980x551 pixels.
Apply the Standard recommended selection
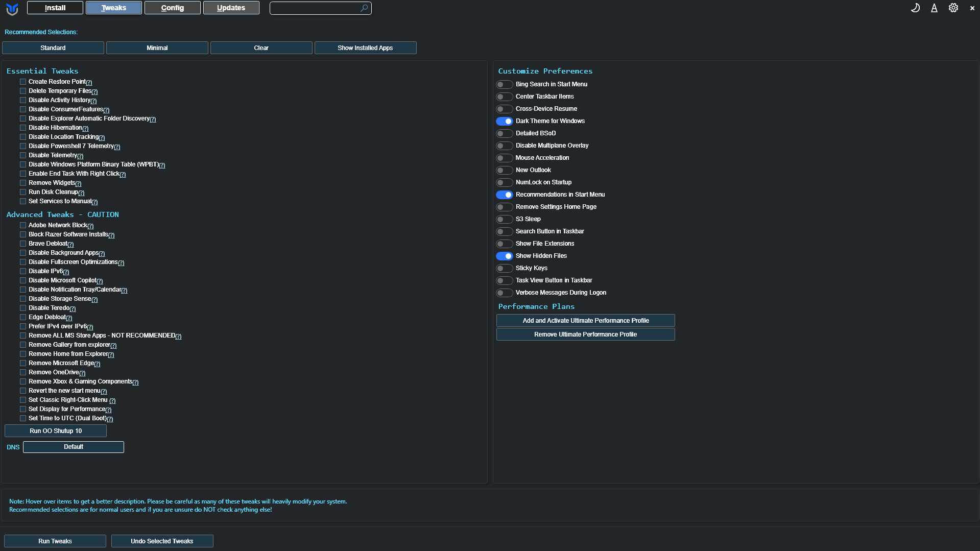(x=53, y=47)
